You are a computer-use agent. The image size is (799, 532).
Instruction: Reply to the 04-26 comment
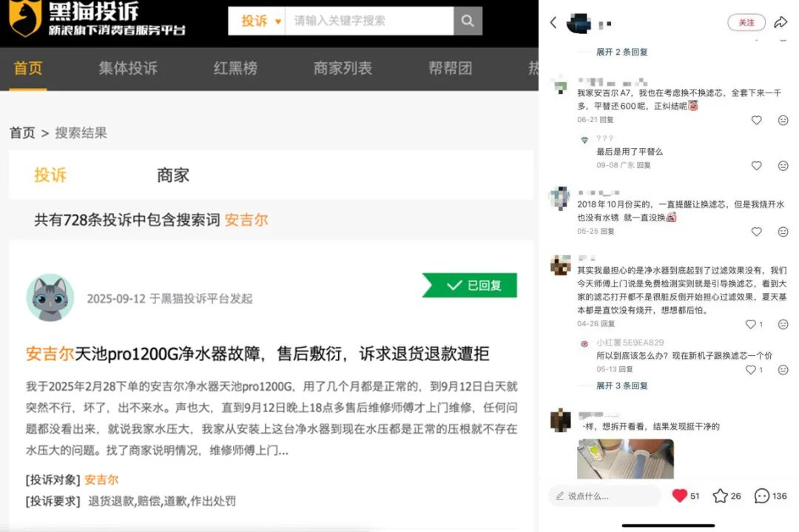pyautogui.click(x=607, y=323)
